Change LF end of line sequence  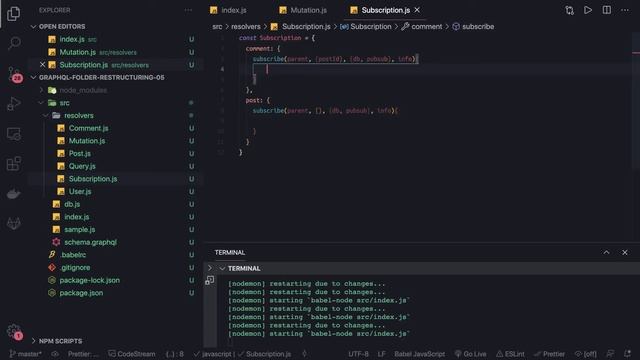coord(381,354)
